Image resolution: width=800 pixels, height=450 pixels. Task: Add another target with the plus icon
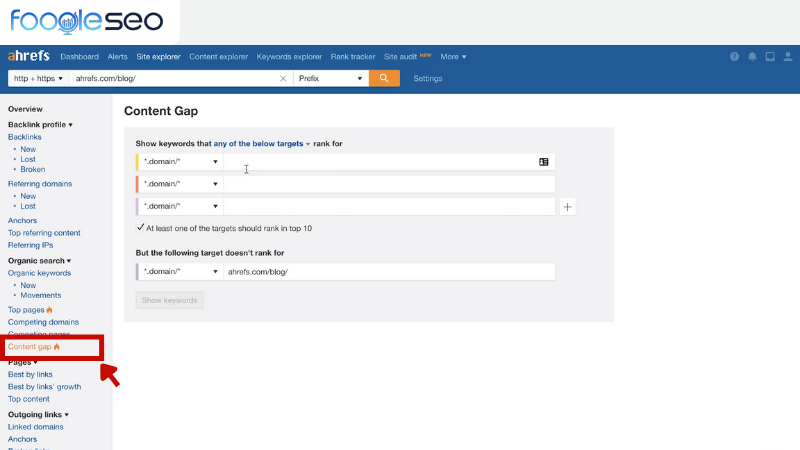[568, 207]
